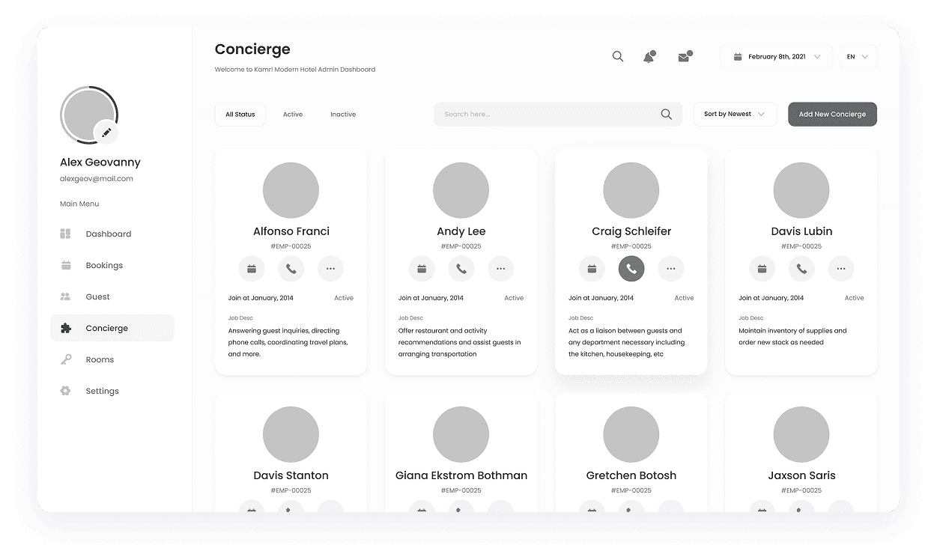
Task: Switch to the Guest section
Action: coord(97,296)
